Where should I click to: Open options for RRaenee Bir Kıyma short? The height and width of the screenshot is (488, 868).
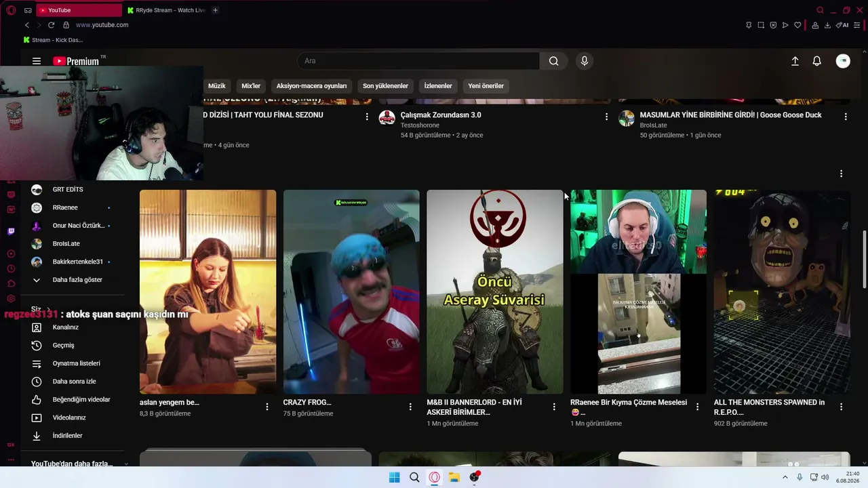tap(698, 407)
